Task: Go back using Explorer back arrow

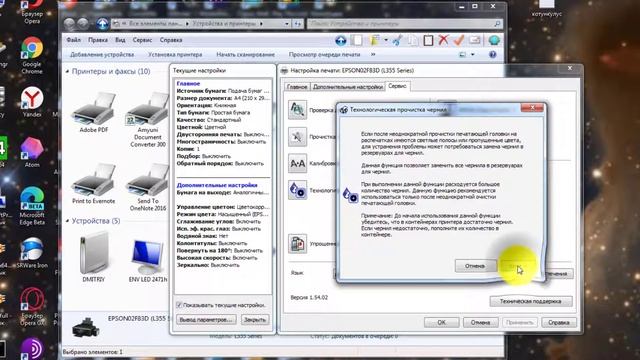Action: [x=69, y=24]
